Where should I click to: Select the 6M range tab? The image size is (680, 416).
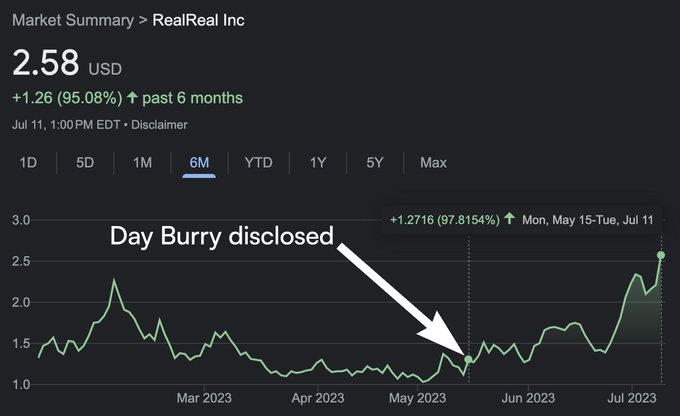click(199, 162)
